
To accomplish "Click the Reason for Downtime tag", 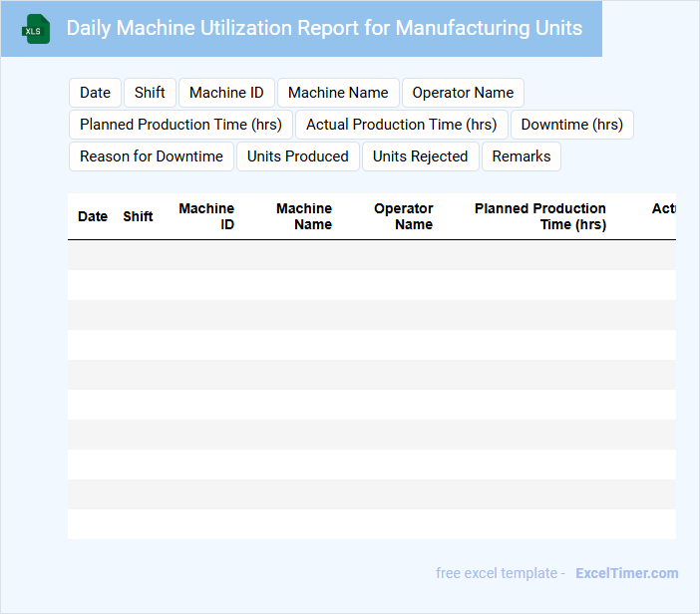I will 152,156.
